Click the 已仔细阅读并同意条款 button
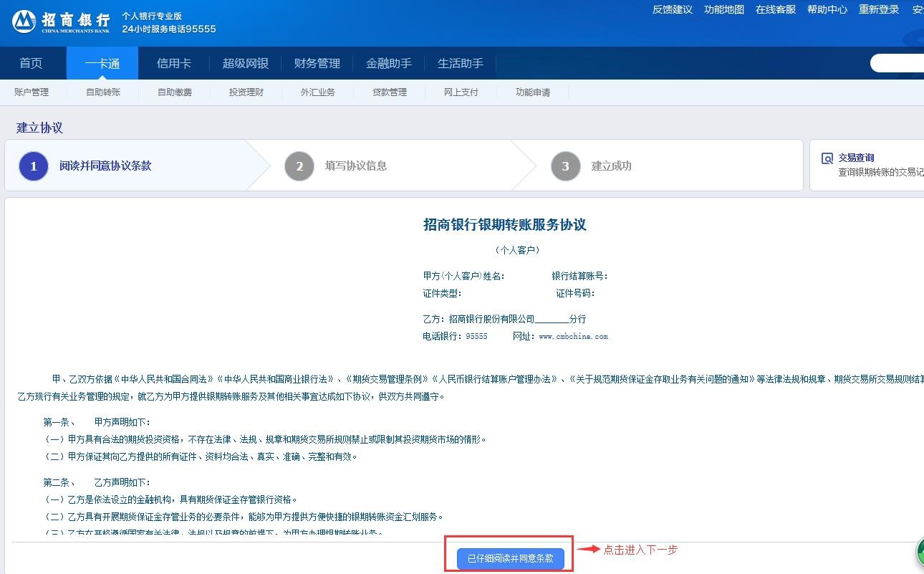This screenshot has width=924, height=574. coord(511,558)
